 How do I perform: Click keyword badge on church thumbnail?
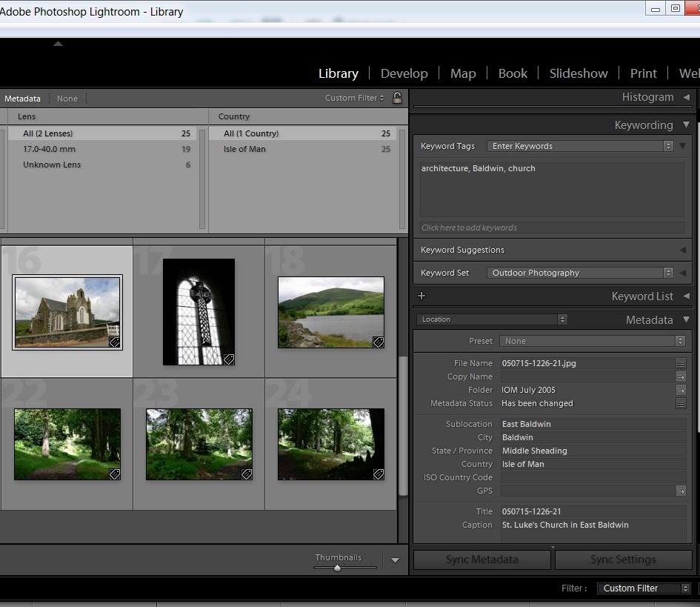coord(115,342)
